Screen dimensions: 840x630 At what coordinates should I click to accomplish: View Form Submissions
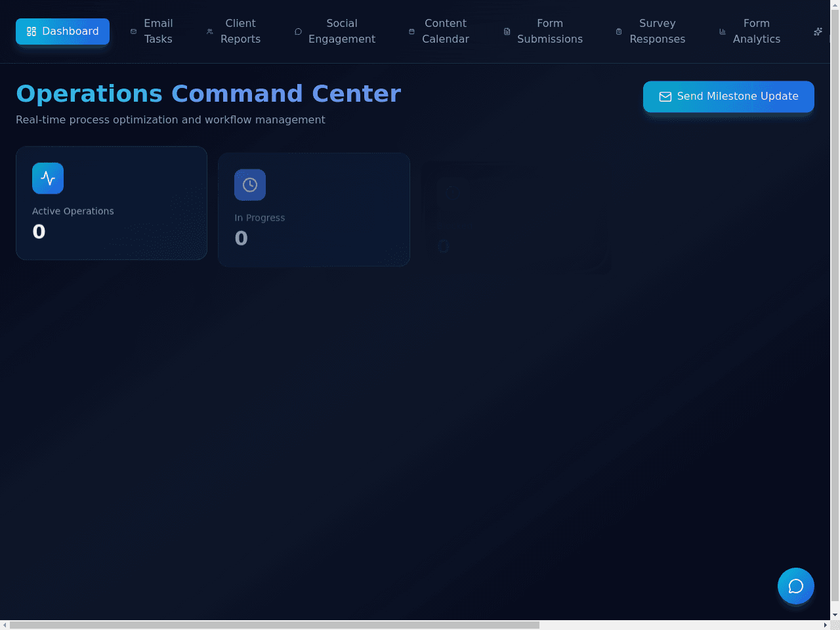point(543,31)
